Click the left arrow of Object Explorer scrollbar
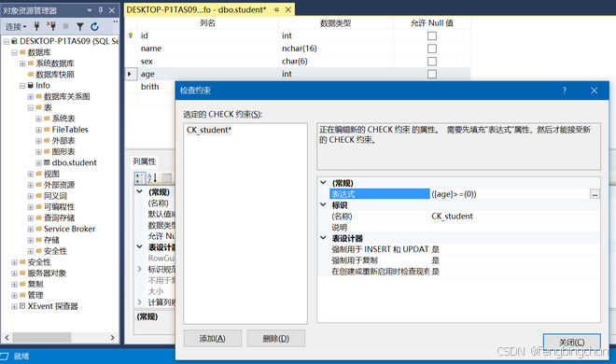 pos(7,337)
